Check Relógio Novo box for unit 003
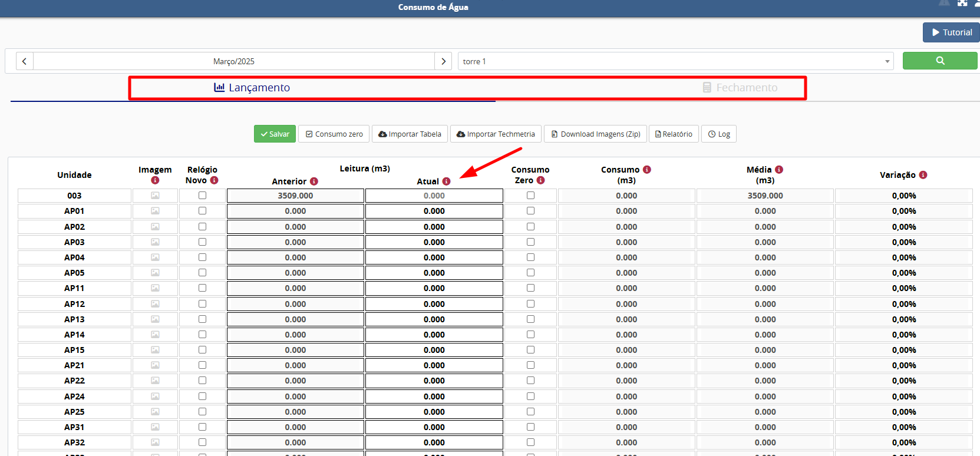Screen dimensions: 980x456 tap(202, 196)
